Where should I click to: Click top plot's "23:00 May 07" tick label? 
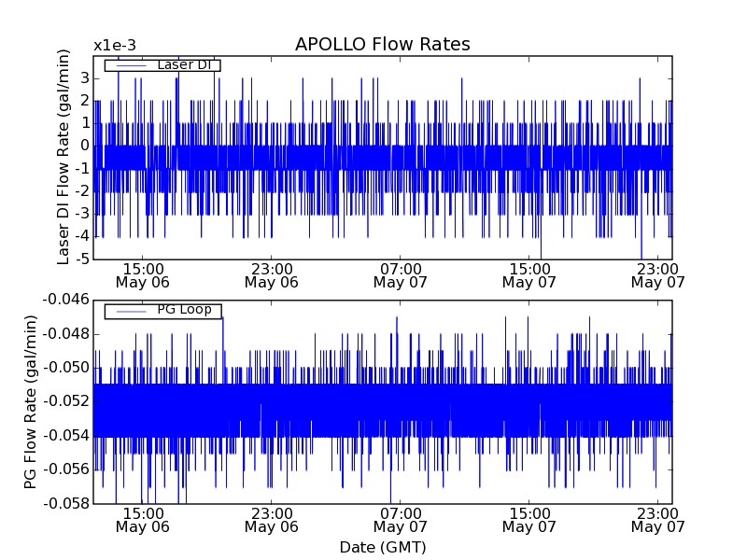[658, 274]
